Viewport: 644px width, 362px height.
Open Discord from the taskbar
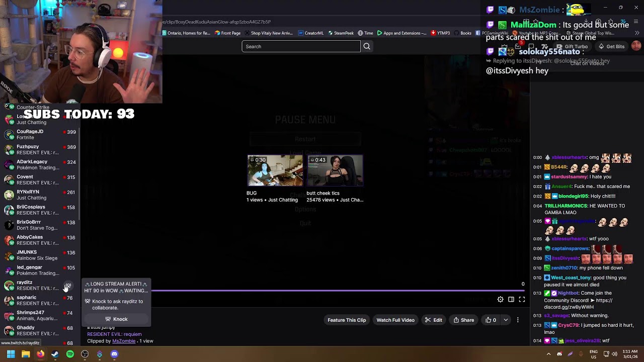pos(114,354)
